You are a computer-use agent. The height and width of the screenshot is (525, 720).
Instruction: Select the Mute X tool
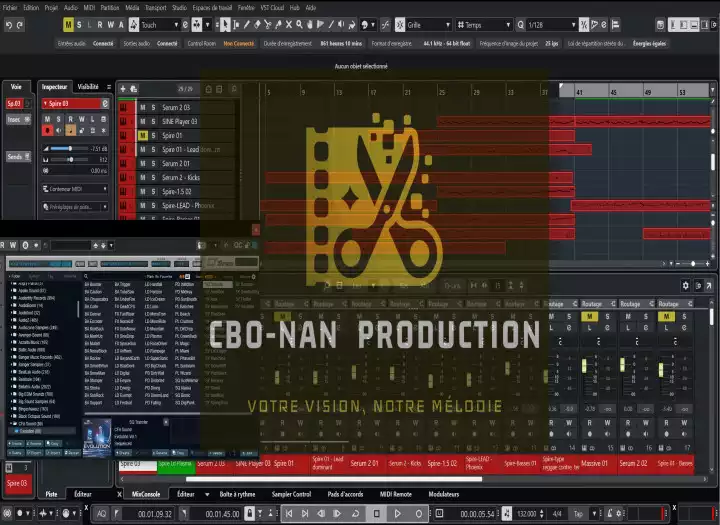289,25
